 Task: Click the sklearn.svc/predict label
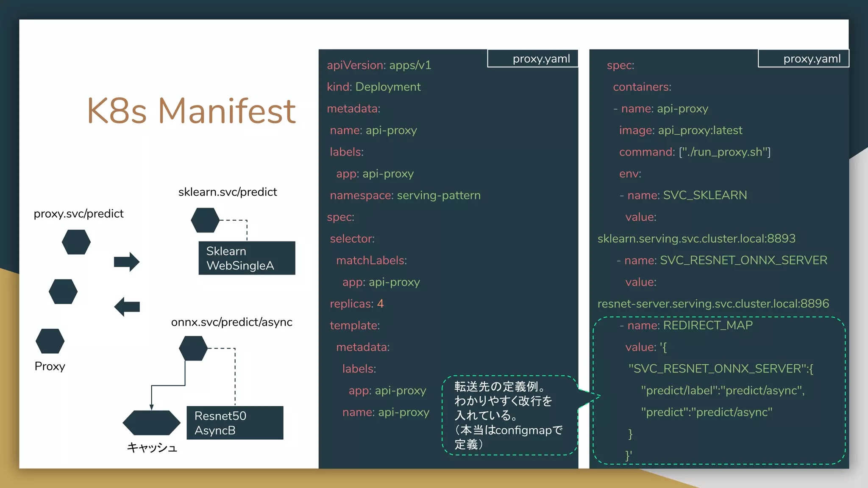[x=228, y=192]
